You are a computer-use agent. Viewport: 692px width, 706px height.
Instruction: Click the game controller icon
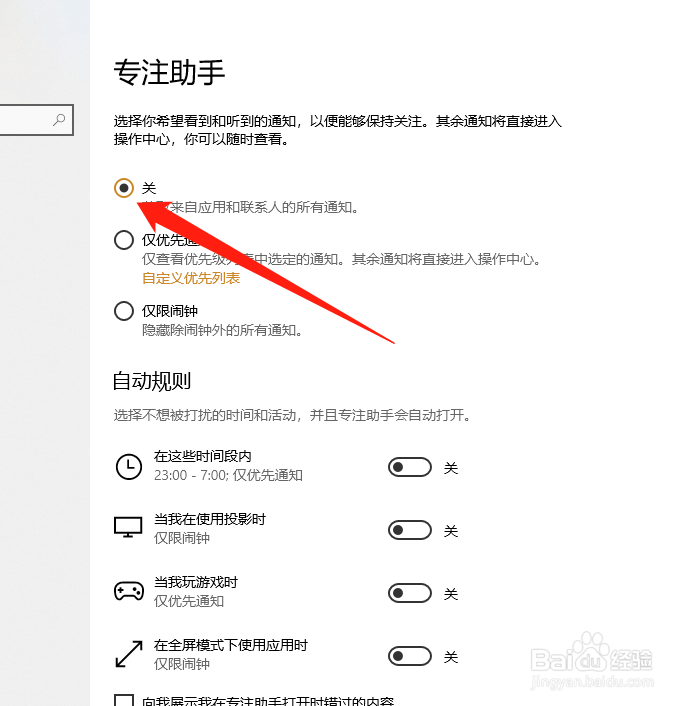pyautogui.click(x=129, y=591)
